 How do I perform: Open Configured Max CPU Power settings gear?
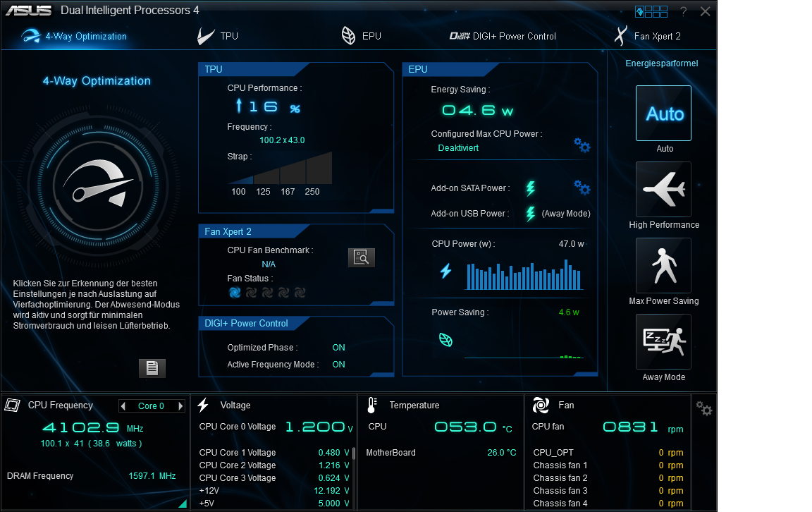[x=582, y=145]
